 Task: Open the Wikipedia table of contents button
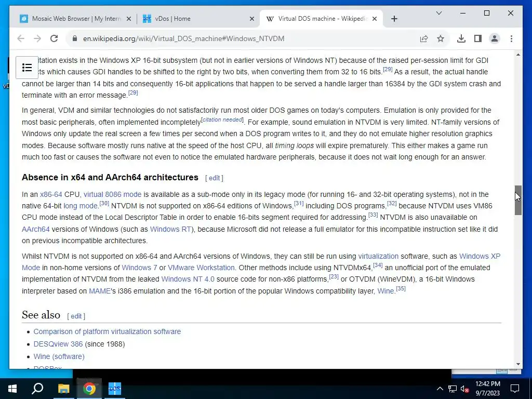pos(27,68)
